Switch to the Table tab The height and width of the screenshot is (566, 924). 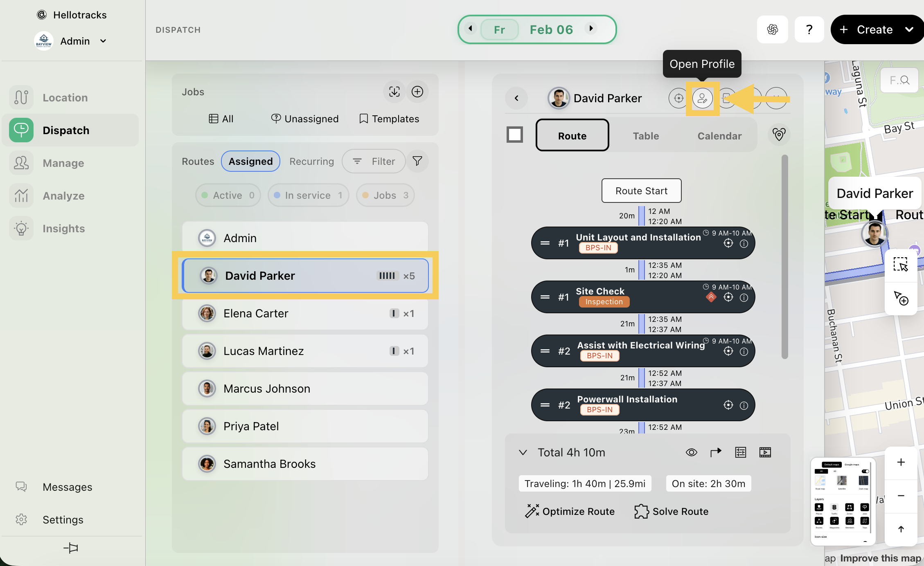(x=646, y=136)
